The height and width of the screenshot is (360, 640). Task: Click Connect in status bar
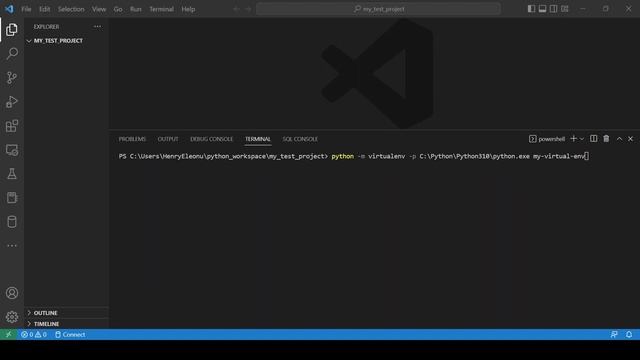tap(70, 334)
